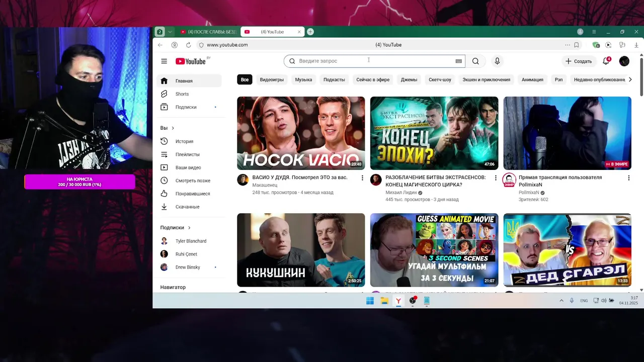
Task: Select the Сейчас в эфире chip
Action: click(x=373, y=79)
